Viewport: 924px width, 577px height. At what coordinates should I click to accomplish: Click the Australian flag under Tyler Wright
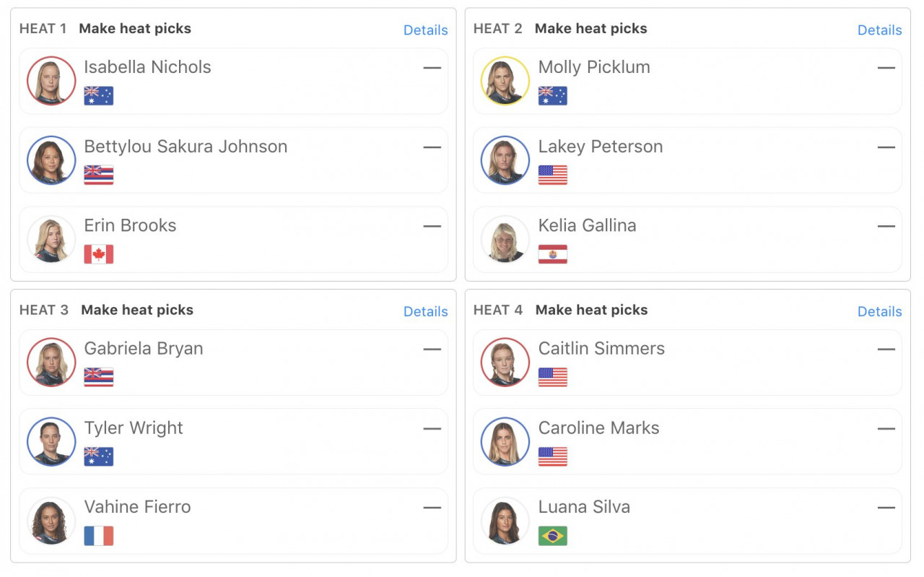tap(99, 456)
